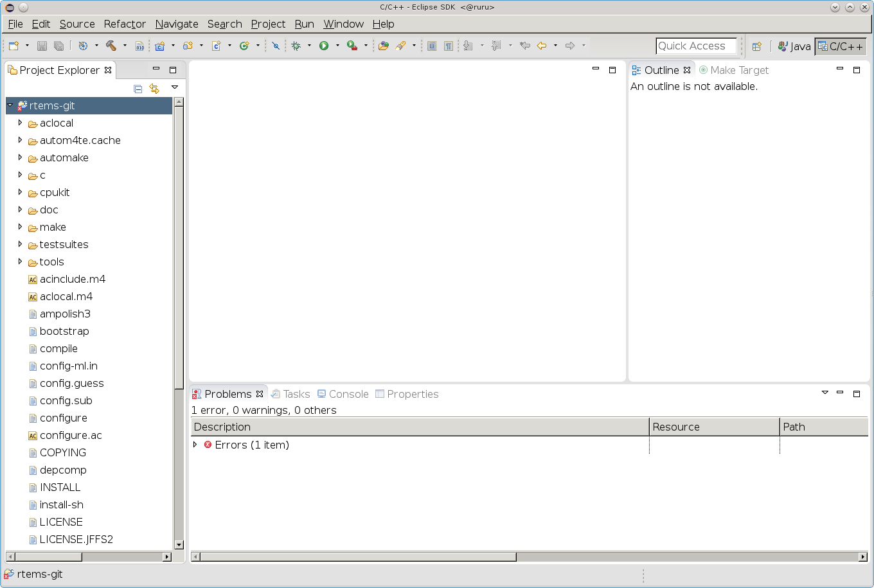Toggle Link with Editor in Project Explorer
Viewport: 874px width, 588px height.
point(154,89)
